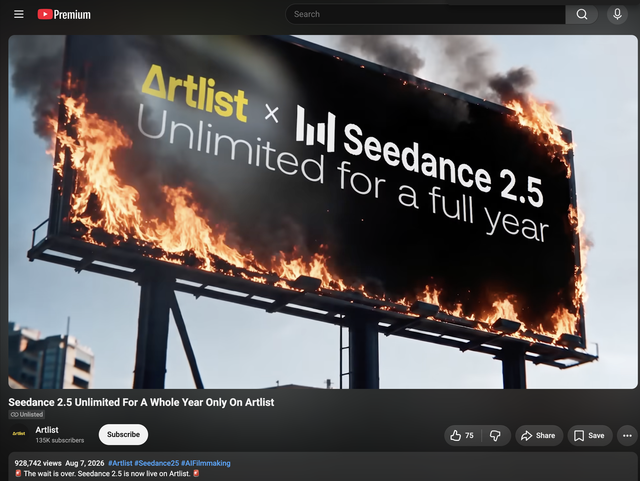Open the hamburger guide menu

click(19, 14)
